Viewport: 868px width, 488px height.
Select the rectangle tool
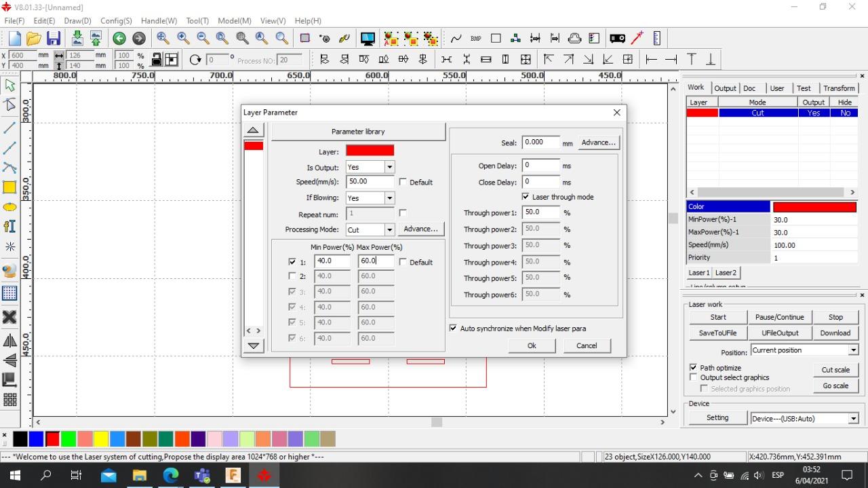point(10,187)
